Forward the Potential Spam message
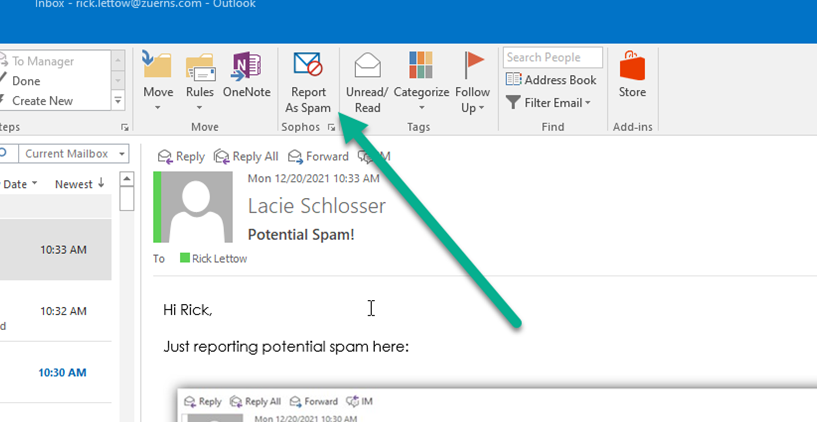The image size is (817, 423). point(318,156)
